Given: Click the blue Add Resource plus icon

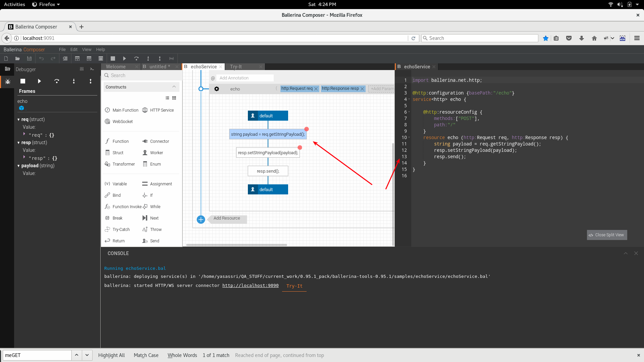Looking at the screenshot, I should coord(201,220).
